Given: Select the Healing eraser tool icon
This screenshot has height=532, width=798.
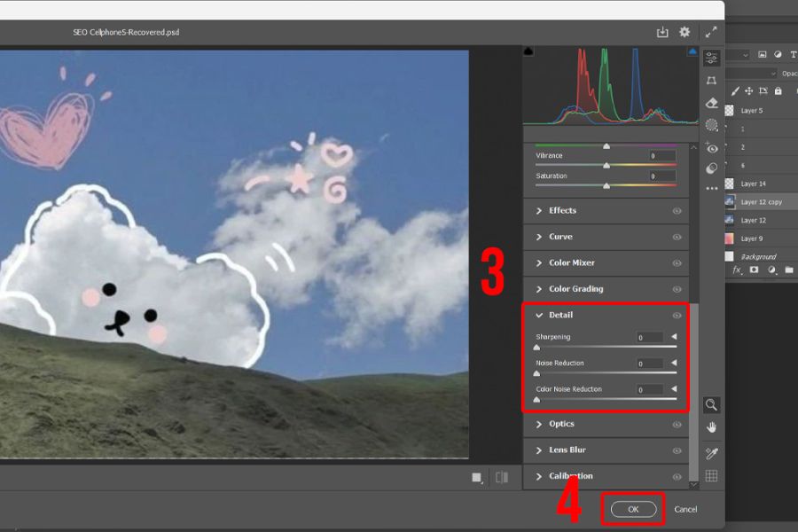Looking at the screenshot, I should click(x=711, y=103).
